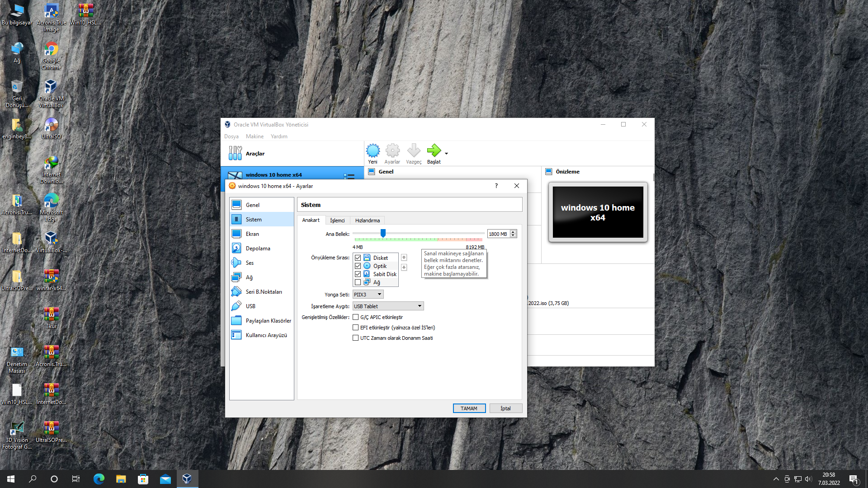Image resolution: width=868 pixels, height=488 pixels.
Task: Open the Depolama settings category
Action: (x=258, y=249)
